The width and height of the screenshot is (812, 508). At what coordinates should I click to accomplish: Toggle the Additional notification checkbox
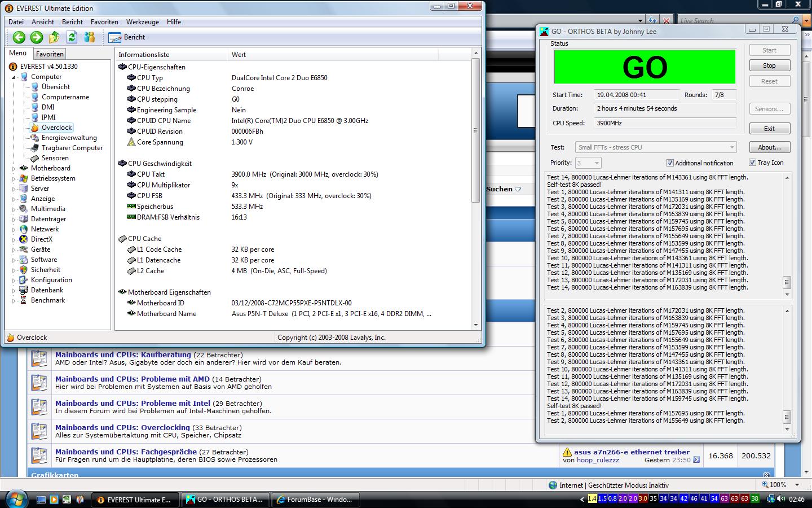tap(670, 163)
